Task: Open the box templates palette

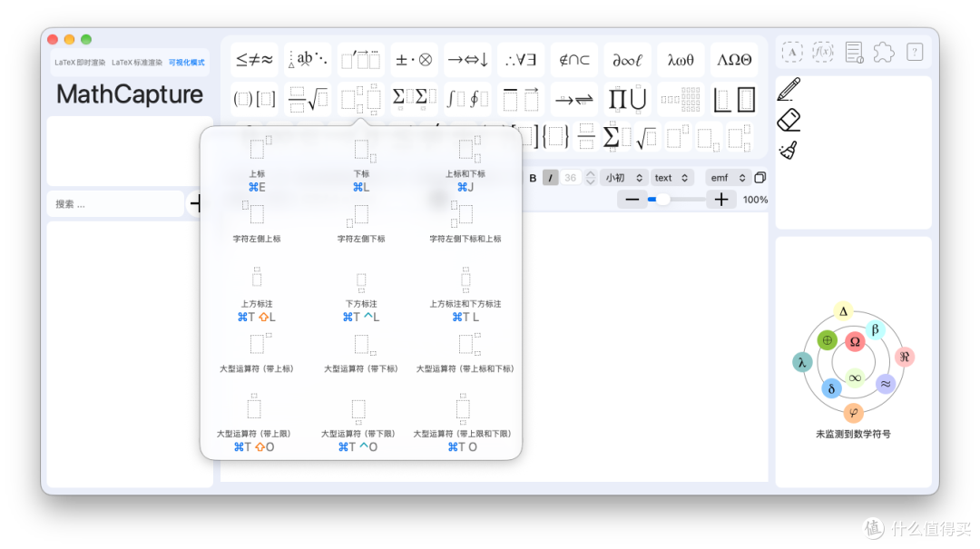Action: 734,99
